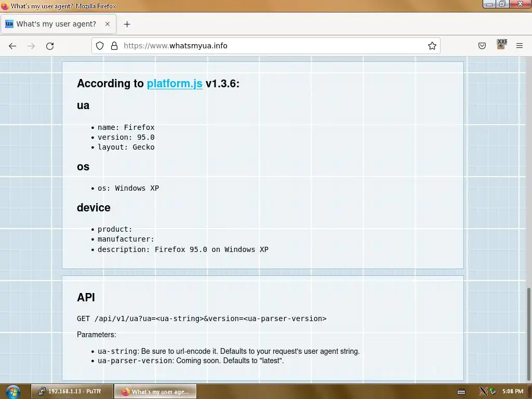532x399 pixels.
Task: Click the text "version: 95.0"
Action: tap(126, 137)
